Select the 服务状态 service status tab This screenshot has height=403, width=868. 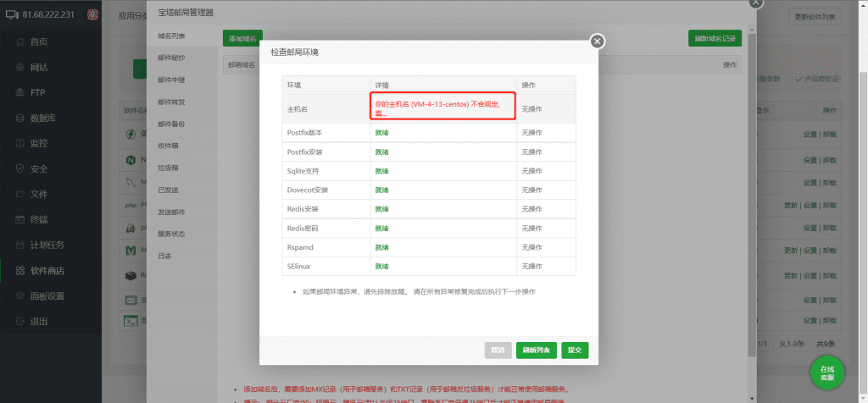(171, 234)
